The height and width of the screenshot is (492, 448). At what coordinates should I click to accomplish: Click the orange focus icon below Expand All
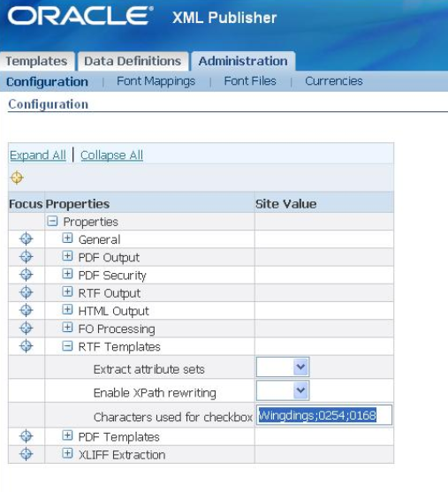[17, 178]
